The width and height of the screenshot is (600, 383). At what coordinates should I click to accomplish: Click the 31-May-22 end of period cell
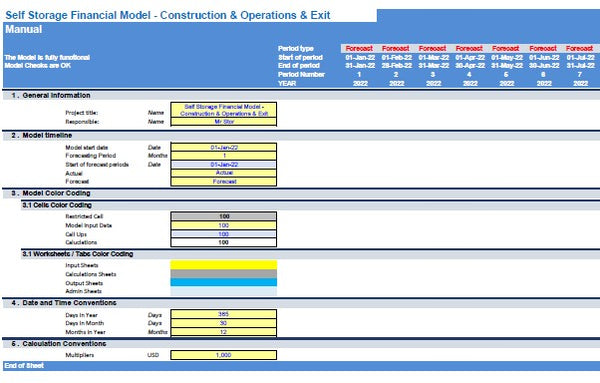pyautogui.click(x=507, y=66)
